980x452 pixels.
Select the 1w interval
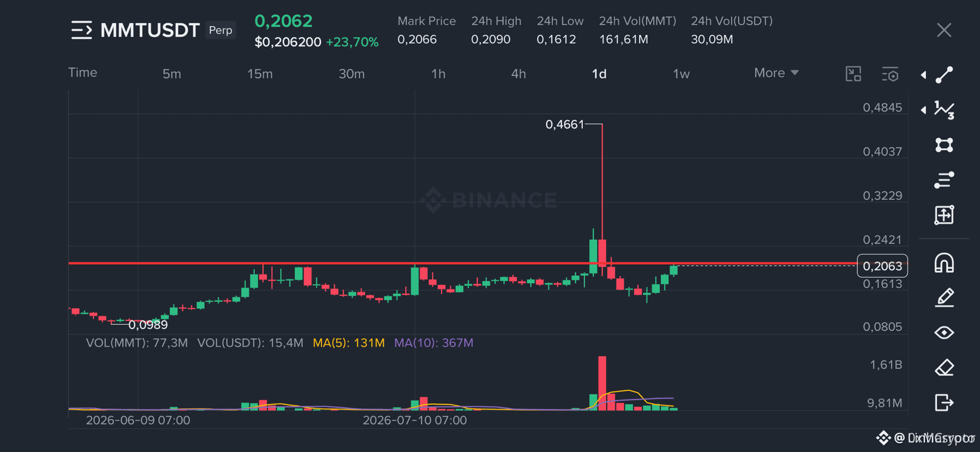pyautogui.click(x=681, y=74)
